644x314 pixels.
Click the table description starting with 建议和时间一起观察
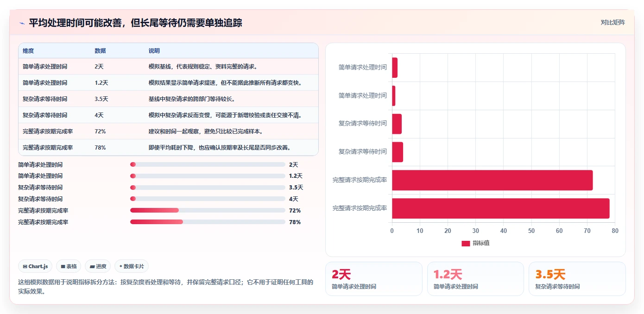[206, 132]
